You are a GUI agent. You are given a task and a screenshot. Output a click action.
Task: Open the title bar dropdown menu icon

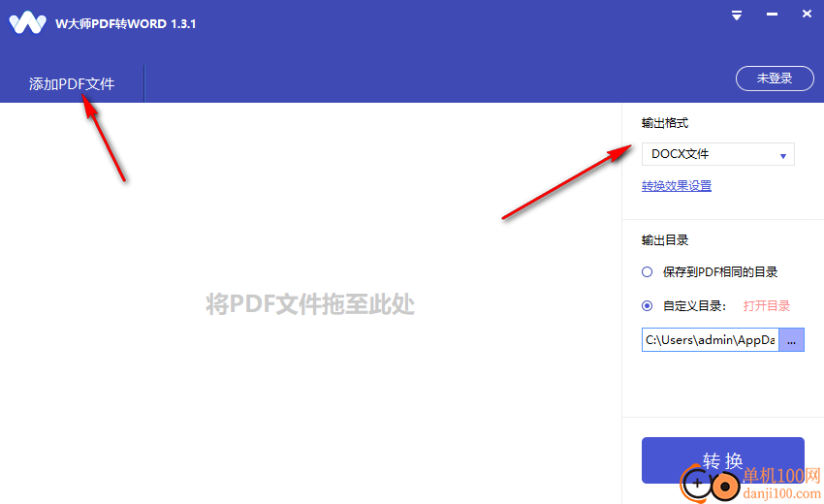click(737, 16)
